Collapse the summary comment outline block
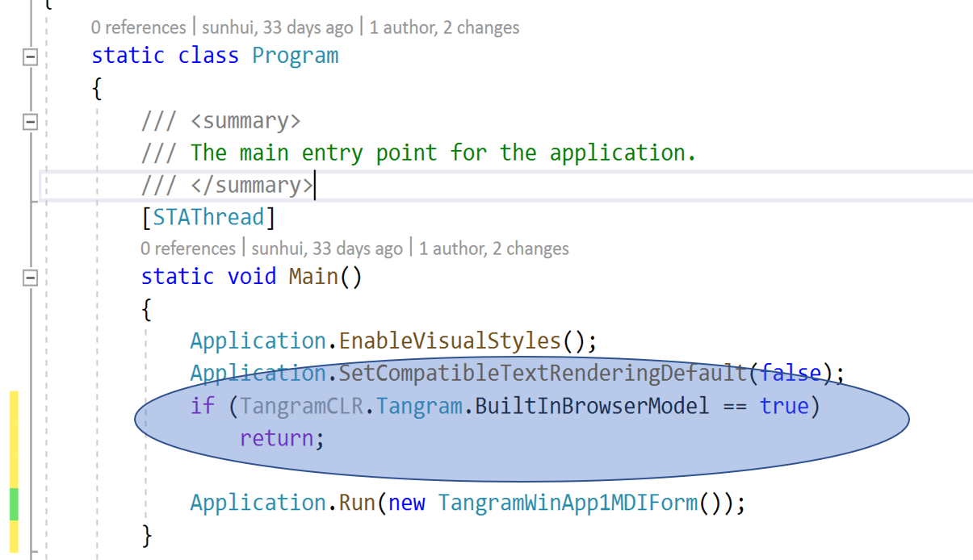Viewport: 973px width, 560px height. point(31,123)
